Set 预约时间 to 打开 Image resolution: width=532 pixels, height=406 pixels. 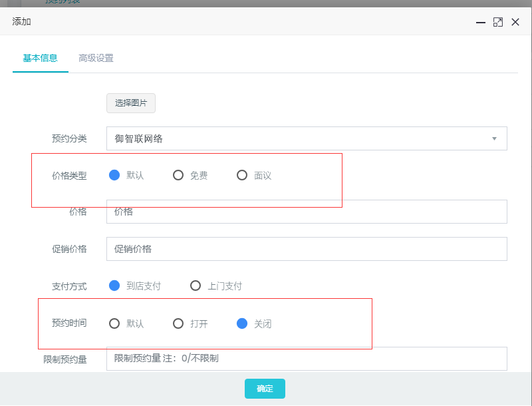pos(178,324)
